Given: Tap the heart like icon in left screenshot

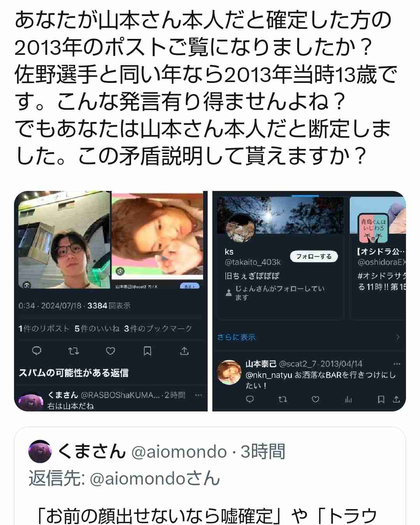Looking at the screenshot, I should [110, 351].
